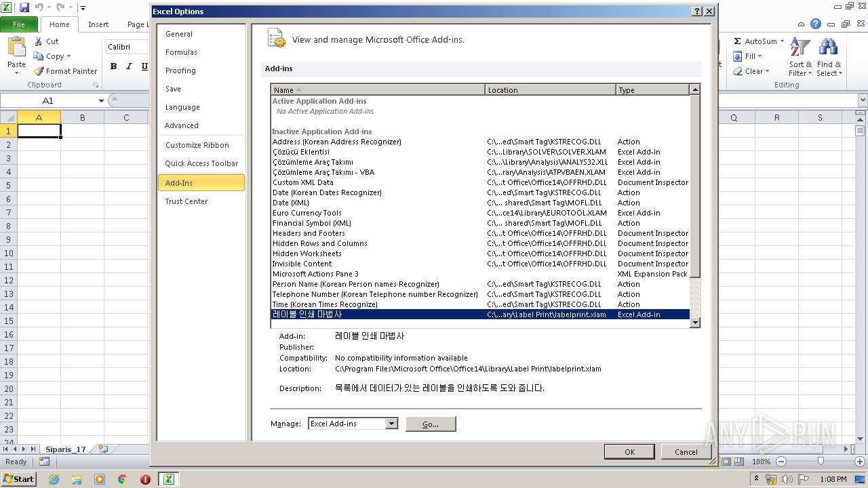Click the zoom in plus button
Screen dimensions: 868x488
click(860, 462)
